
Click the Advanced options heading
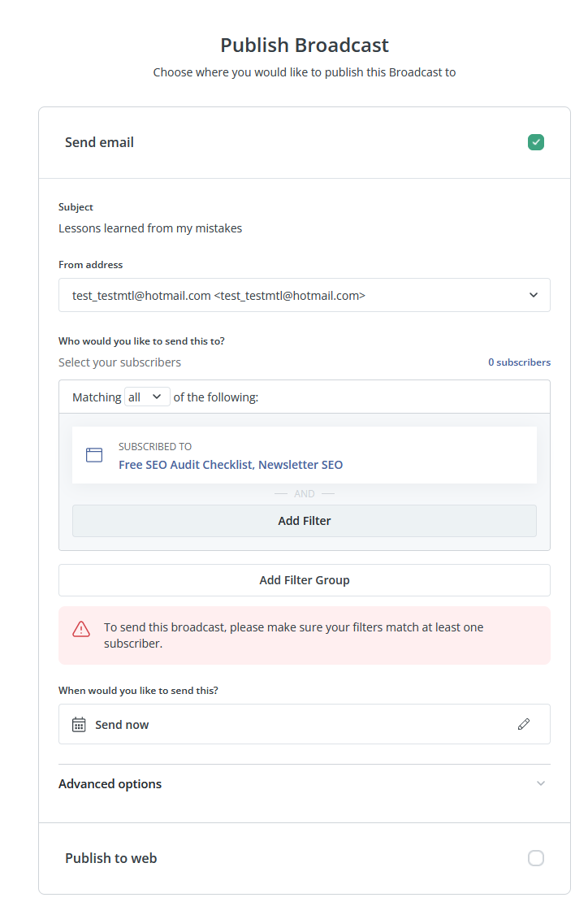[x=110, y=783]
